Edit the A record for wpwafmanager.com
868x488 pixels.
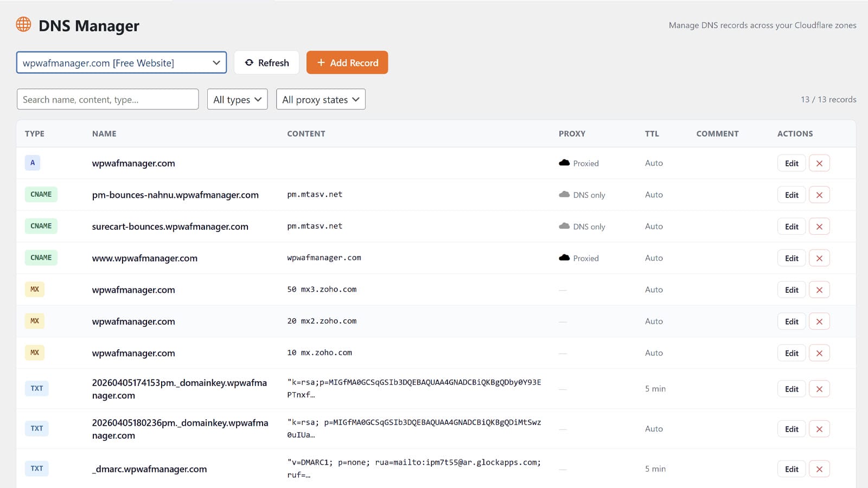(x=792, y=163)
